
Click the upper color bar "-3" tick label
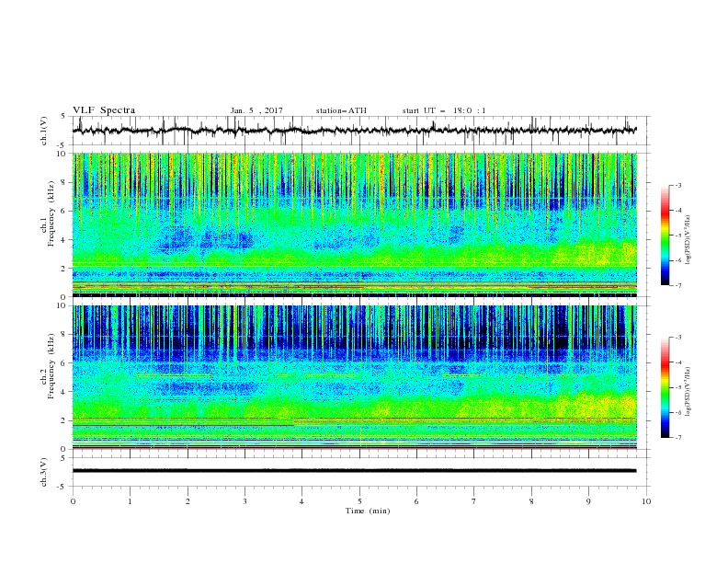678,185
